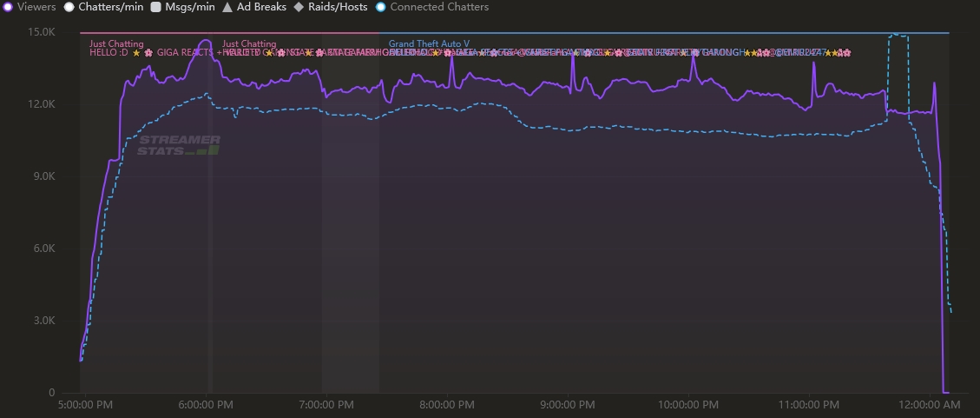
Task: Select the second Just Chatting segment label
Action: click(249, 43)
